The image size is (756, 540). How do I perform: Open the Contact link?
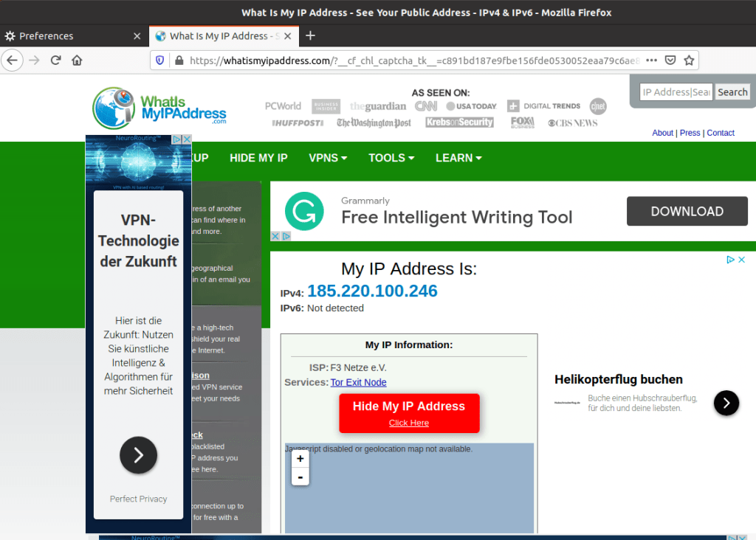pos(721,133)
